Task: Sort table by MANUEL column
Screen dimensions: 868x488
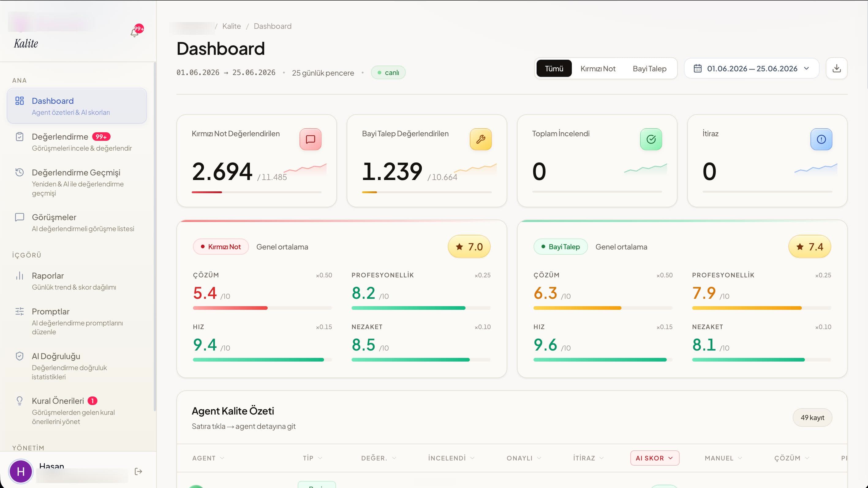Action: coord(723,458)
